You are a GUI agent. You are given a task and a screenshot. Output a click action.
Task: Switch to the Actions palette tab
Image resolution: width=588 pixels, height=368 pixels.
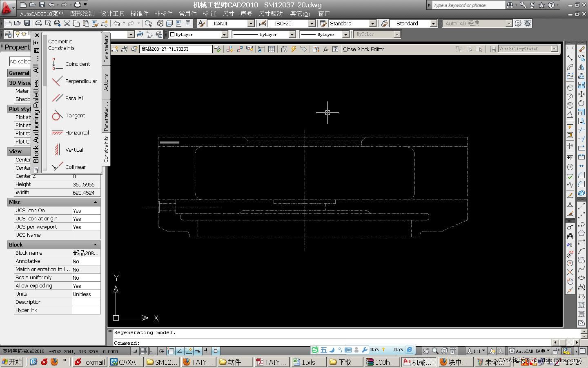click(106, 82)
